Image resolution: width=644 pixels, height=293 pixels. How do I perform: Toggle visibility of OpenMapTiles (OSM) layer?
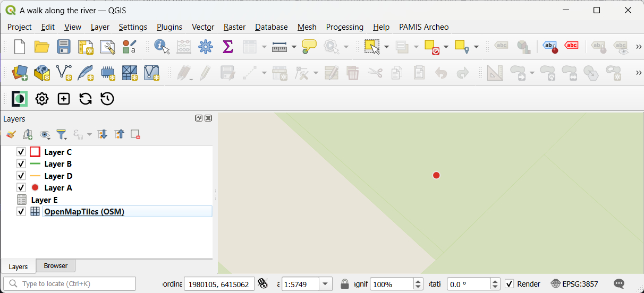[x=21, y=211]
